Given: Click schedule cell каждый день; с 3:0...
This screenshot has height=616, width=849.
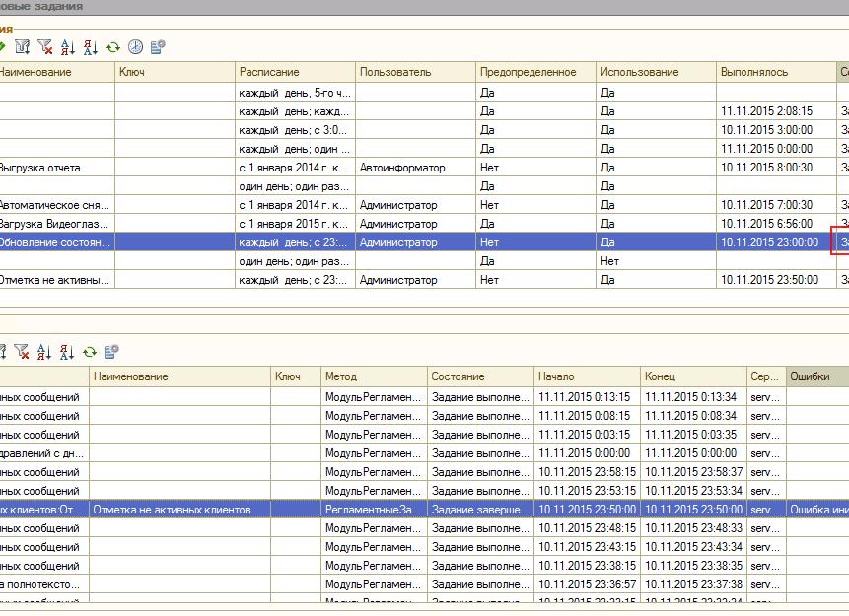Looking at the screenshot, I should tap(295, 130).
